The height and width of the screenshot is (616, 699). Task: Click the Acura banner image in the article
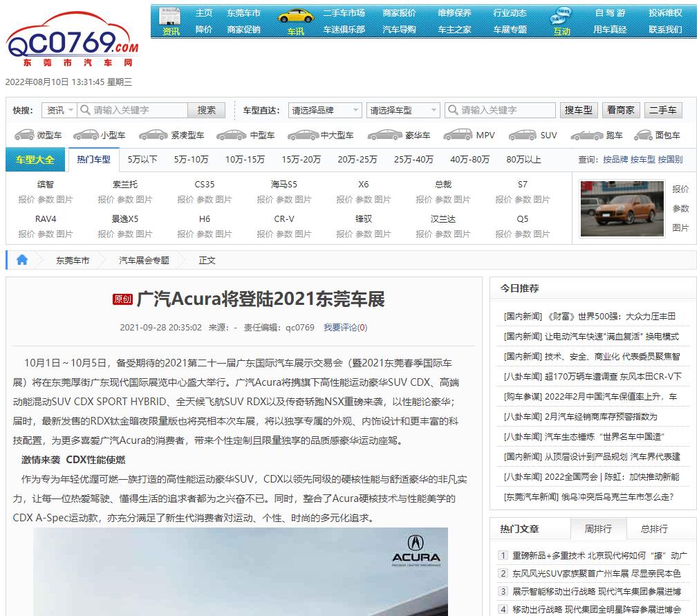point(241,572)
